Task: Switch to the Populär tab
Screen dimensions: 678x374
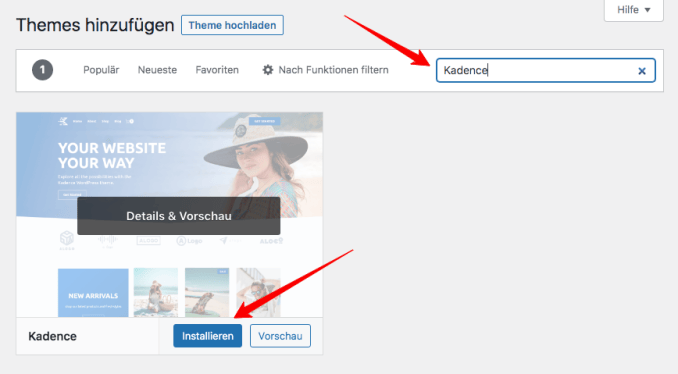Action: pos(101,70)
